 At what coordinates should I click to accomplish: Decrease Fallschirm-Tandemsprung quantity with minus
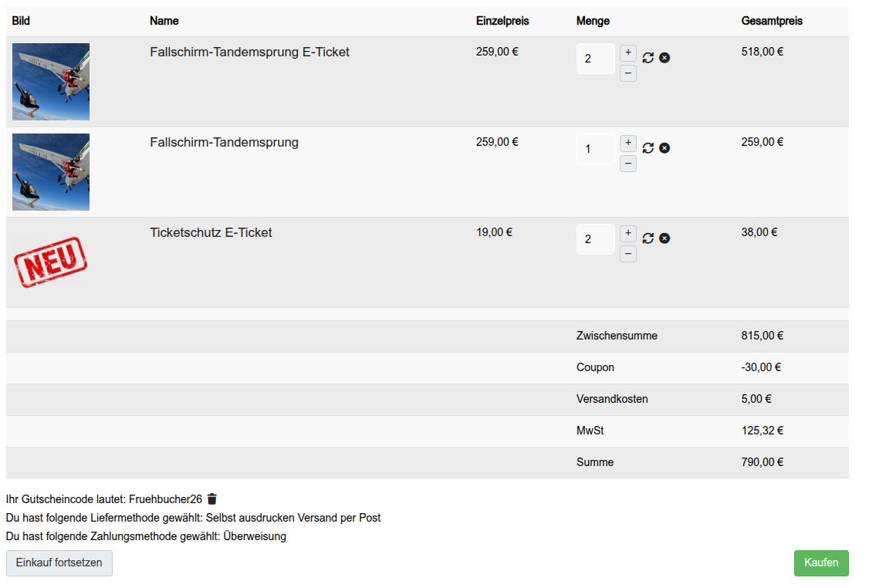coord(628,164)
